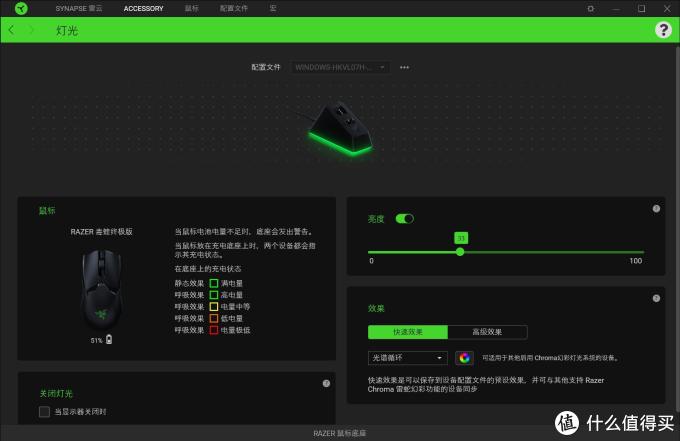This screenshot has width=680, height=441.
Task: Click the brightness slider handle
Action: coord(460,252)
